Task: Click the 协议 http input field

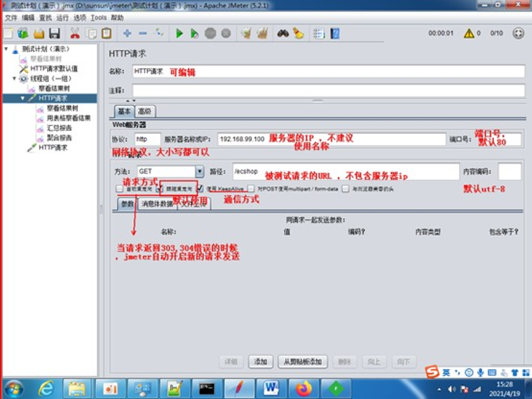Action: (x=148, y=139)
